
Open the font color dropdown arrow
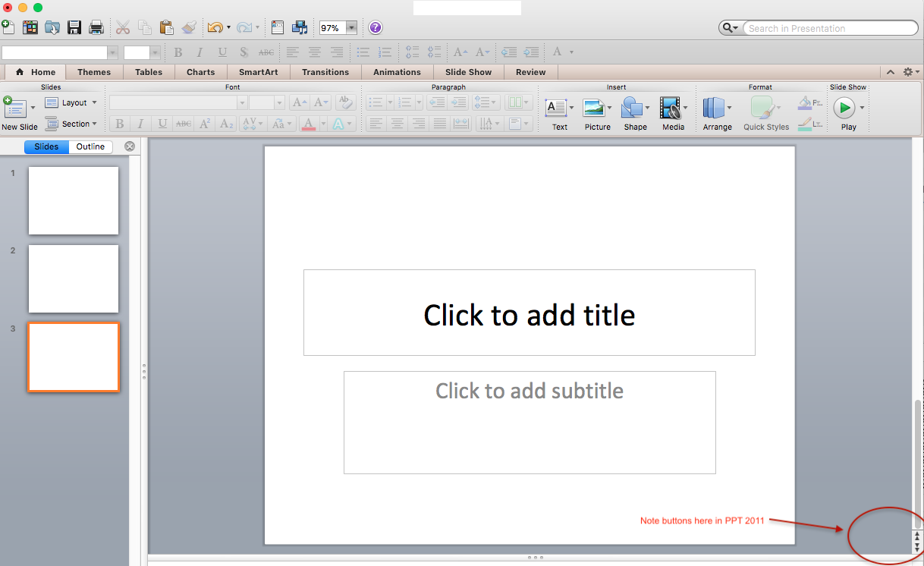tap(322, 124)
